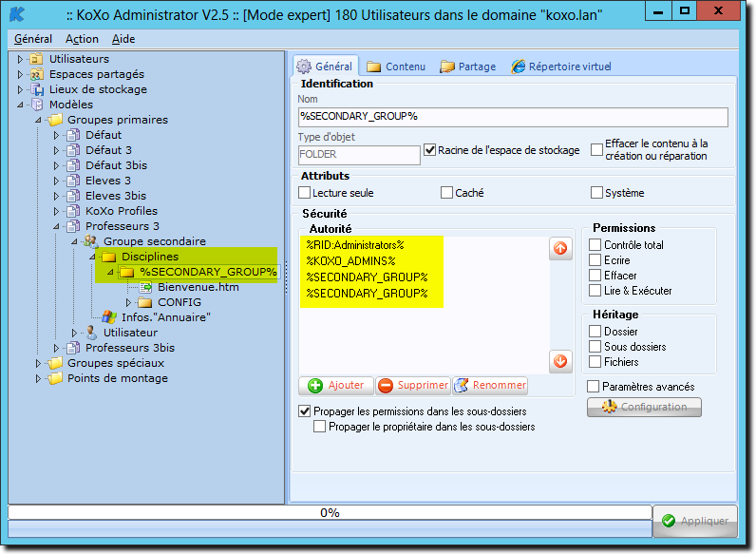Click the KoXo Profiles template icon
This screenshot has width=756, height=554.
[73, 211]
